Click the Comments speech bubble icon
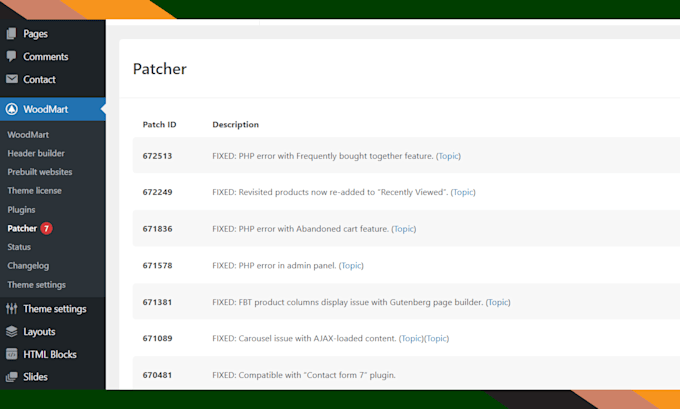The height and width of the screenshot is (409, 680). click(x=12, y=56)
